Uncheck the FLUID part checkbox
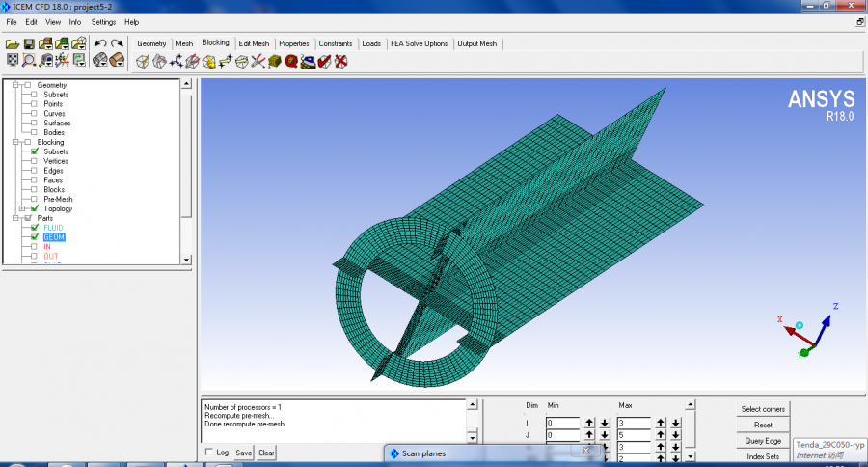Screen dimensions: 868x467 point(35,228)
